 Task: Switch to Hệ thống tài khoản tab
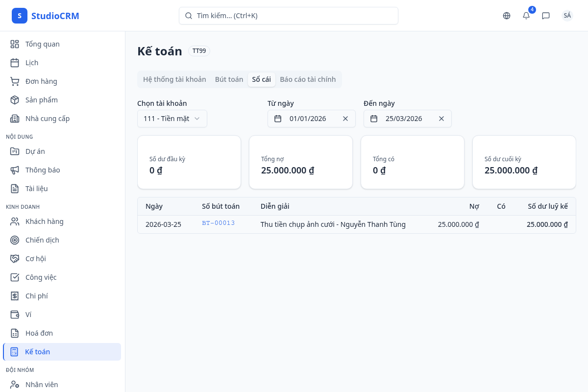pyautogui.click(x=174, y=79)
